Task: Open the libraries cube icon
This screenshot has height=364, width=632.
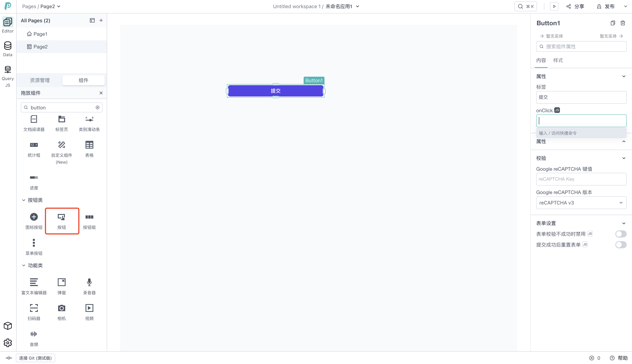Action: pos(8,326)
